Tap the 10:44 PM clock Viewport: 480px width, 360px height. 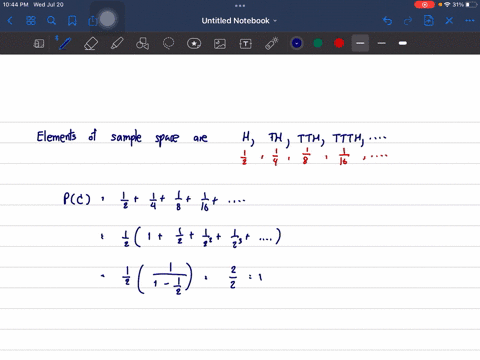pyautogui.click(x=15, y=5)
